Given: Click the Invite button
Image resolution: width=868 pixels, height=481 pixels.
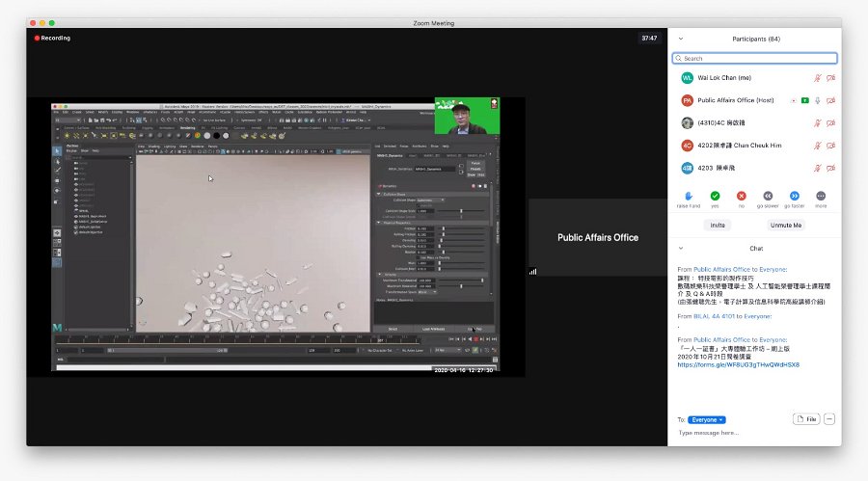Looking at the screenshot, I should click(718, 226).
